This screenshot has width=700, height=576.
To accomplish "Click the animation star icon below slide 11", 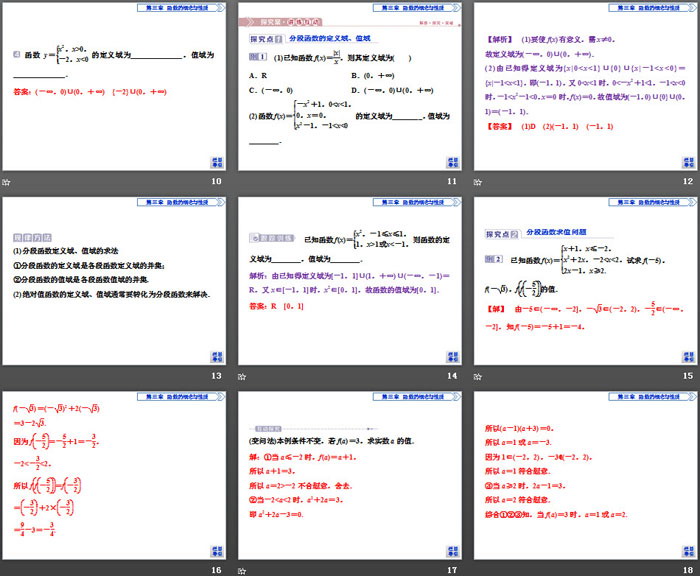I will tap(243, 181).
